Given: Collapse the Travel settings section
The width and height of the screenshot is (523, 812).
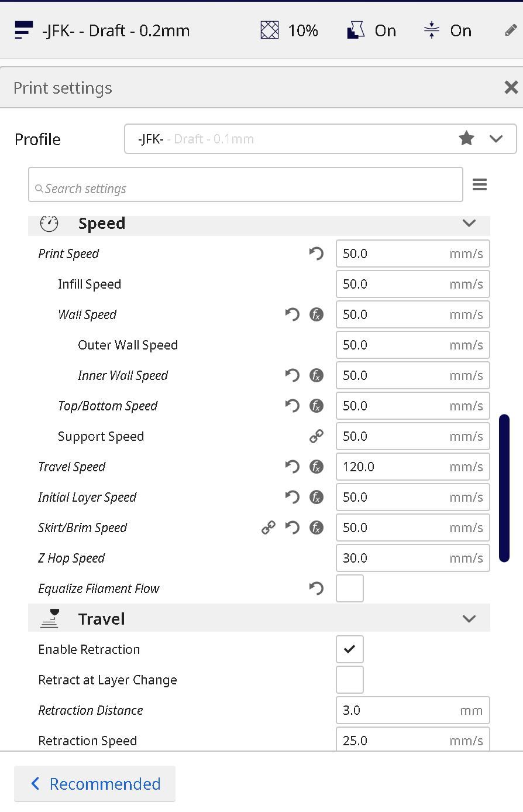Looking at the screenshot, I should 469,619.
